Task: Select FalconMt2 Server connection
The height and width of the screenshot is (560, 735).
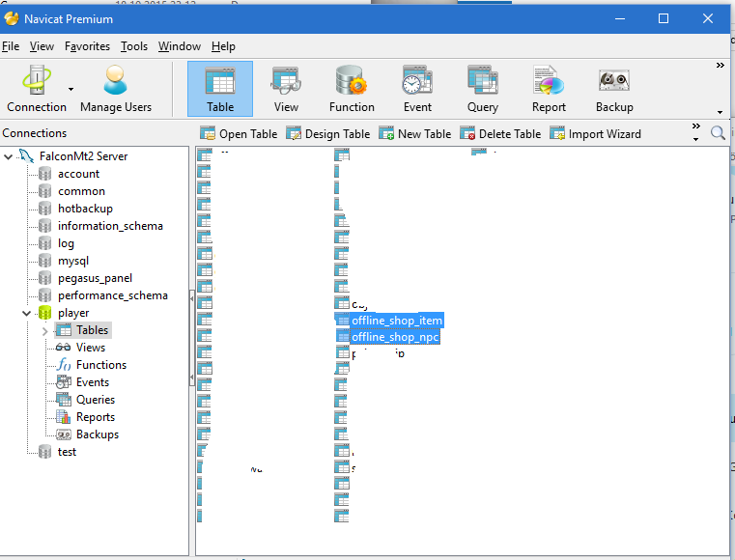Action: pyautogui.click(x=83, y=156)
